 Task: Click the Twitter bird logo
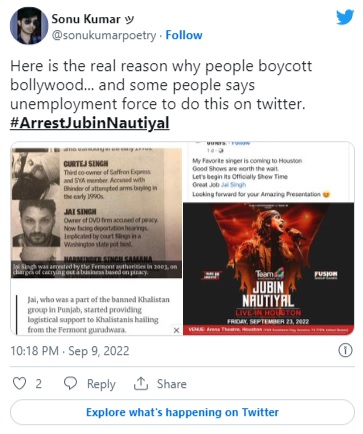[345, 17]
